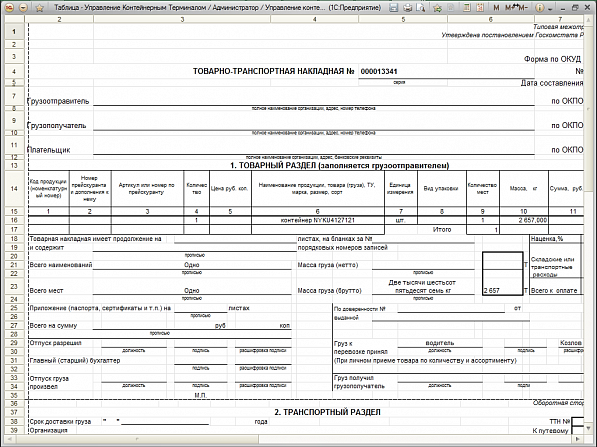Select column header 6
The height and width of the screenshot is (447, 597).
491,19
